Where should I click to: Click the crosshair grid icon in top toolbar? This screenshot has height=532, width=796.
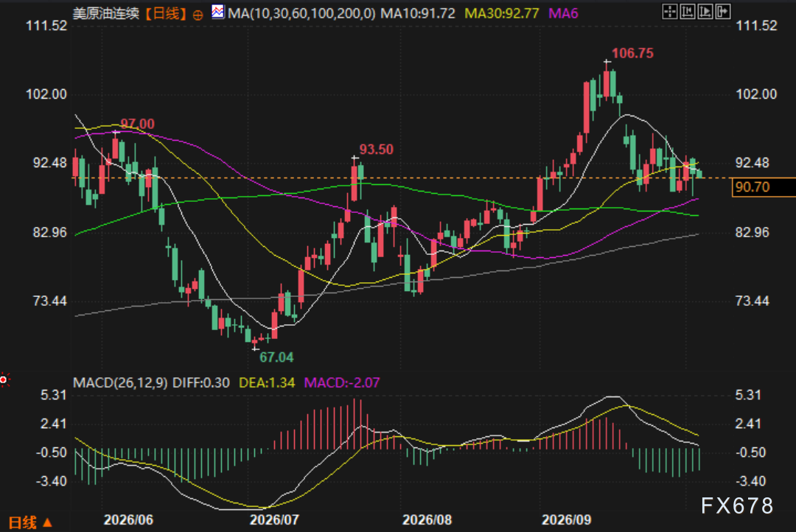pos(669,12)
